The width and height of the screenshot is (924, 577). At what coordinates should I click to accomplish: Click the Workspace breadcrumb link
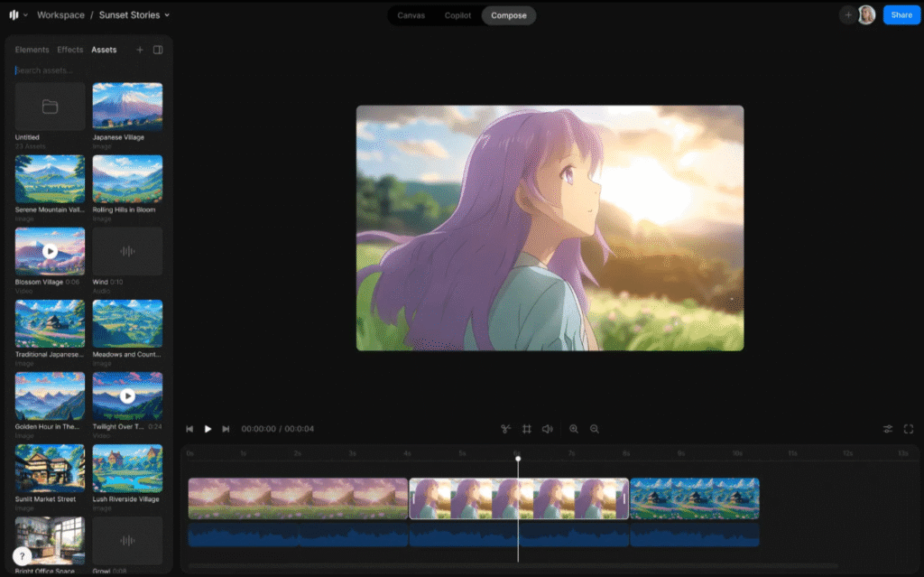(x=60, y=15)
